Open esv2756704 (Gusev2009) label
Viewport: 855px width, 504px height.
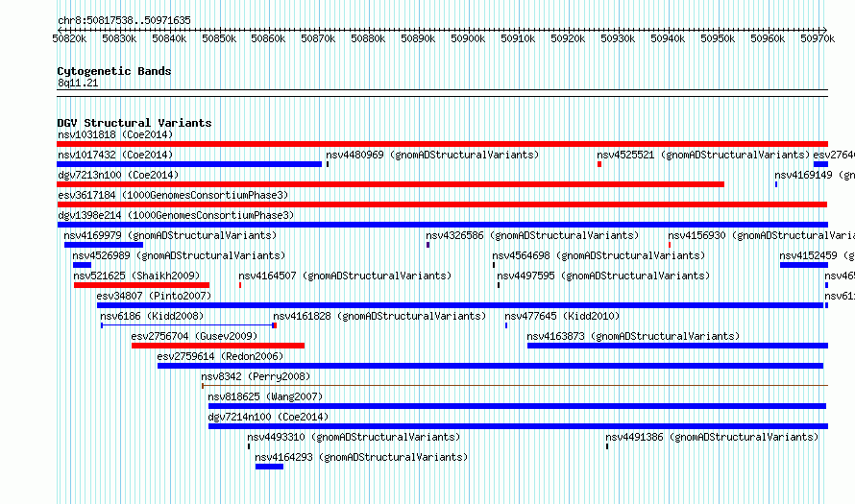pyautogui.click(x=194, y=336)
